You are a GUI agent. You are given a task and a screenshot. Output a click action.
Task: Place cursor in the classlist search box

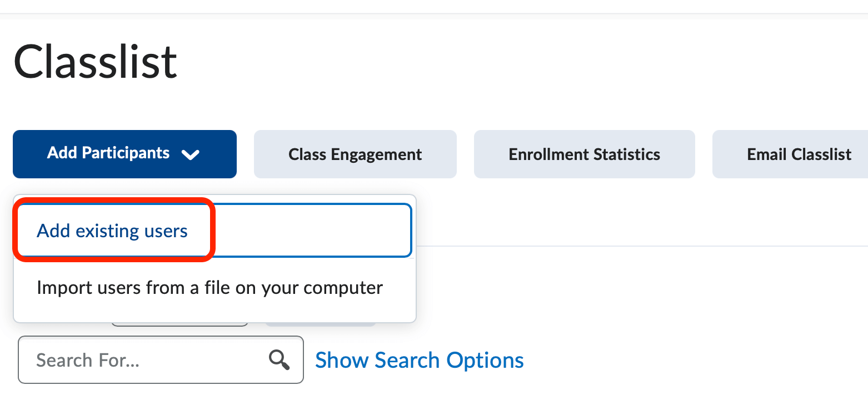pos(139,360)
